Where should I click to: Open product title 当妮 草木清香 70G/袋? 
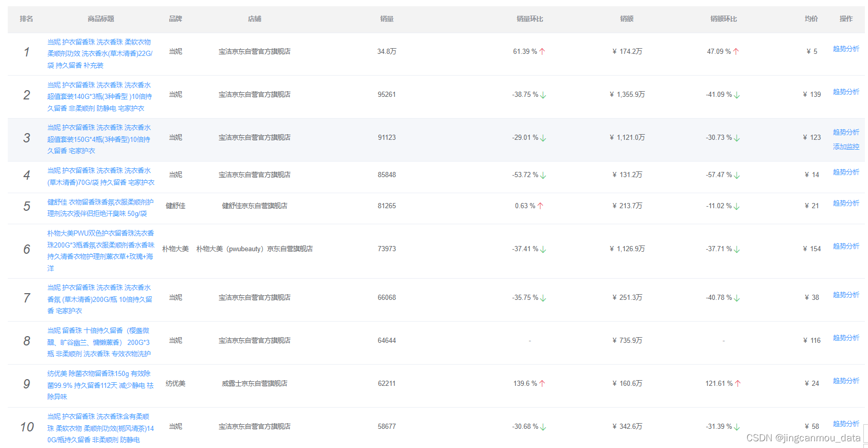101,176
